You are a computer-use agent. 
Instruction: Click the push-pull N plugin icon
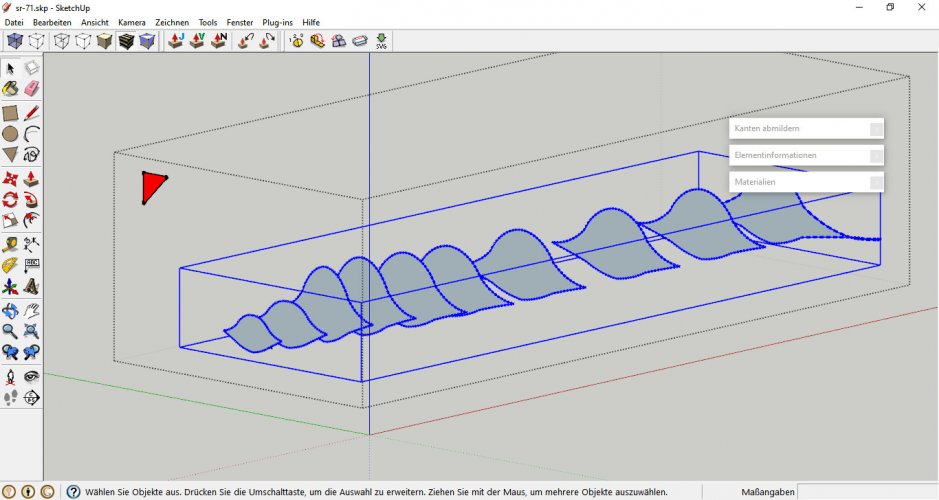point(219,41)
